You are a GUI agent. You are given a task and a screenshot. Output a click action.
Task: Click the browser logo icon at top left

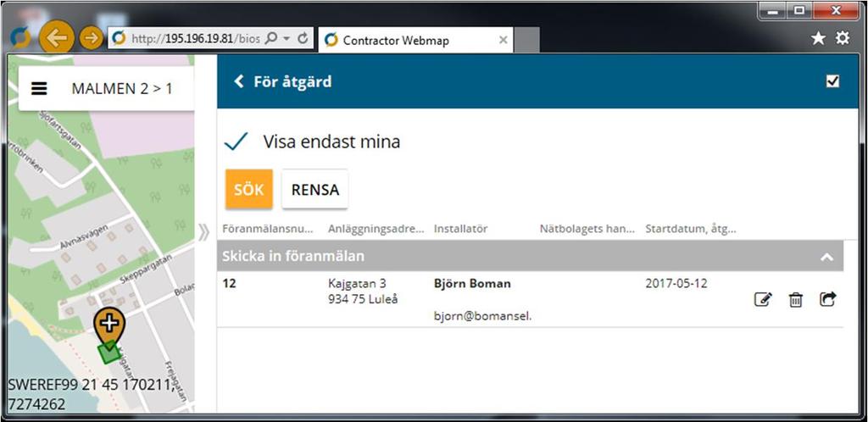(x=20, y=37)
